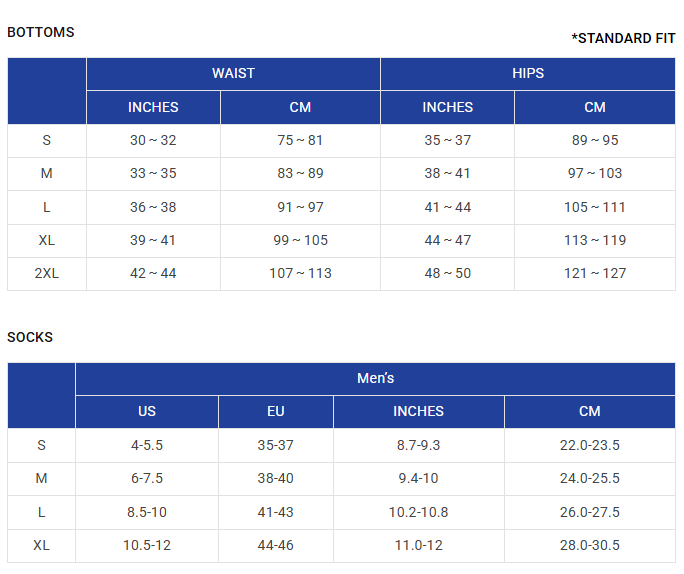This screenshot has height=574, width=684.
Task: Click the BOTTOMS section heading
Action: coord(41,32)
